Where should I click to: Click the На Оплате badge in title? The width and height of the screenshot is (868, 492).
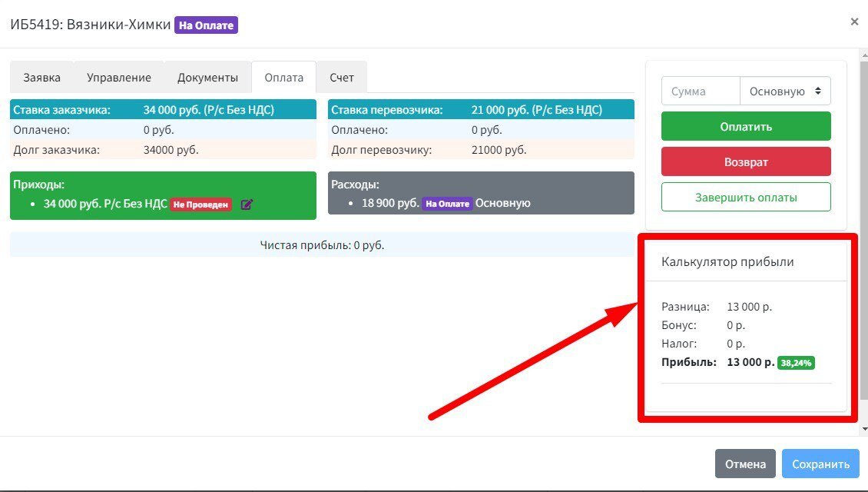[x=206, y=25]
